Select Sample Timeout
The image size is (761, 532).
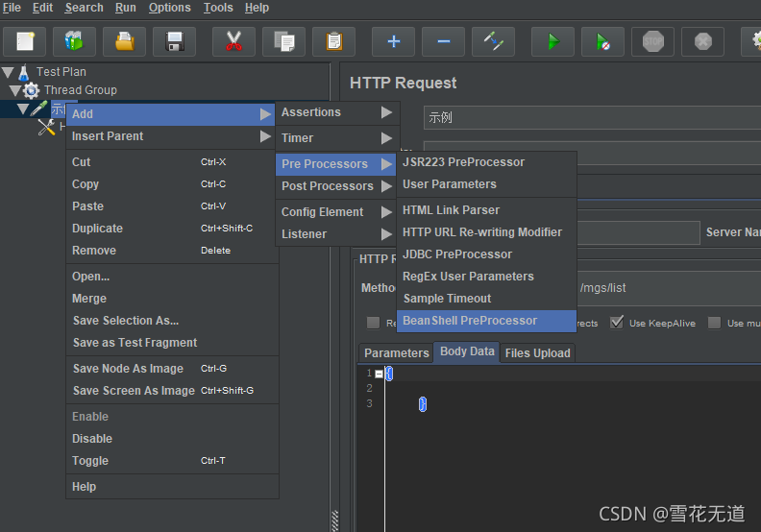pyautogui.click(x=486, y=299)
